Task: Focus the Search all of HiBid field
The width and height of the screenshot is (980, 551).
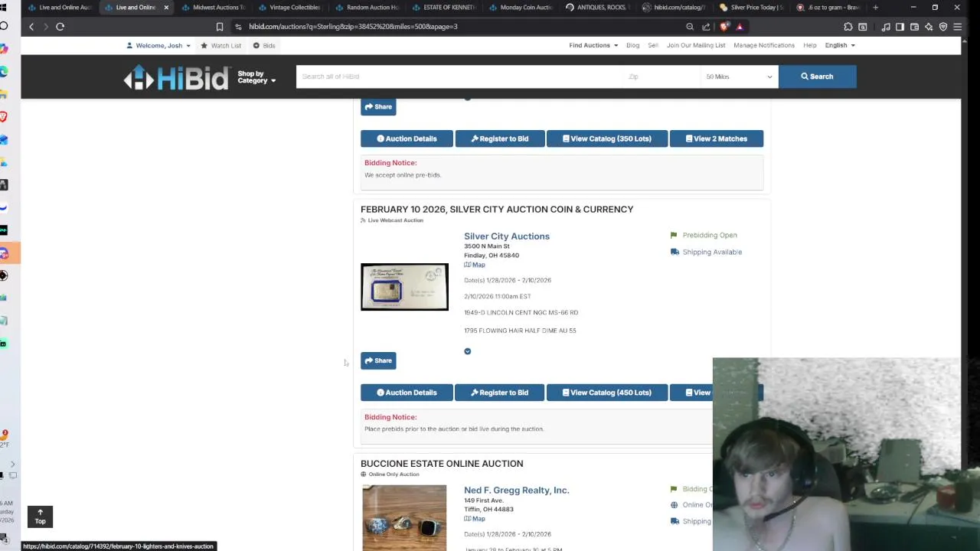Action: click(459, 77)
